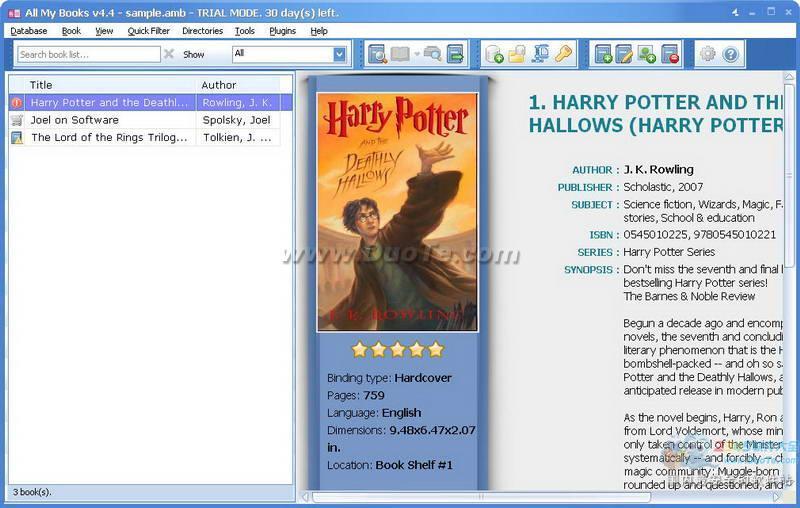800x508 pixels.
Task: Clear the search with the X icon
Action: pos(169,54)
